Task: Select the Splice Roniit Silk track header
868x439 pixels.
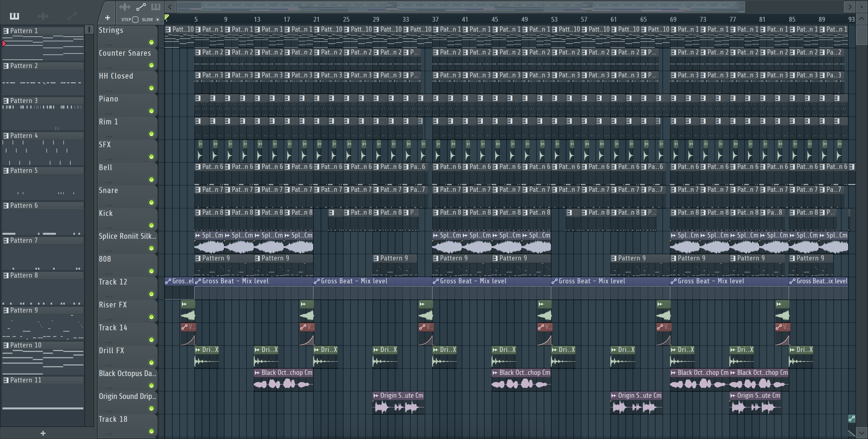Action: click(x=127, y=242)
